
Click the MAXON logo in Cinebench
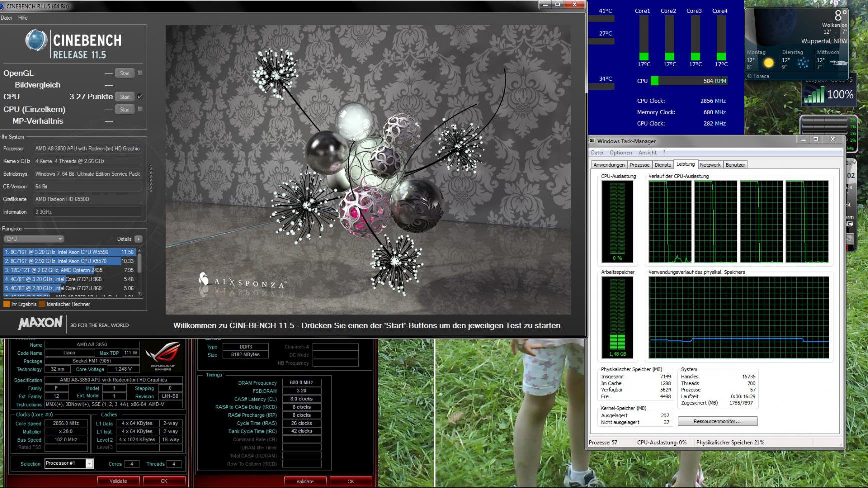(x=40, y=323)
